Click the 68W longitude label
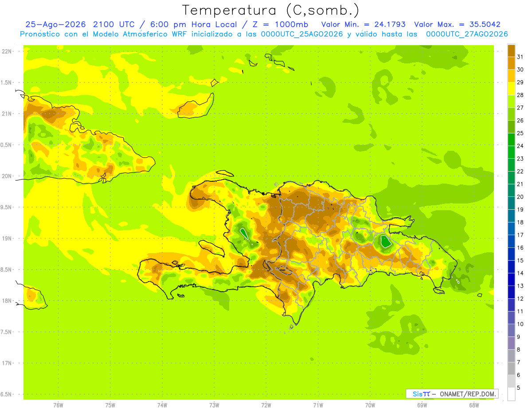 click(474, 405)
